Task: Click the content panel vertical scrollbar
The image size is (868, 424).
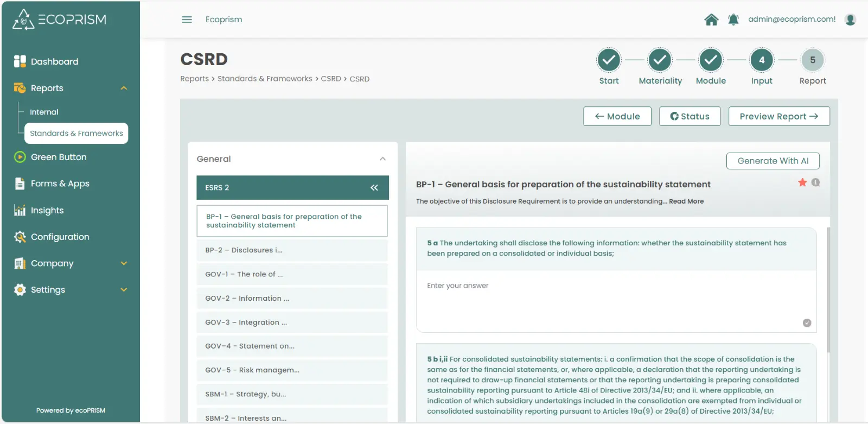Action: [828, 290]
